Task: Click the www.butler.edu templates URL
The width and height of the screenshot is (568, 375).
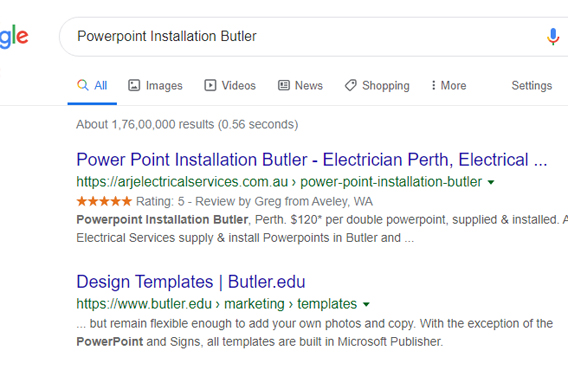Action: coord(217,304)
